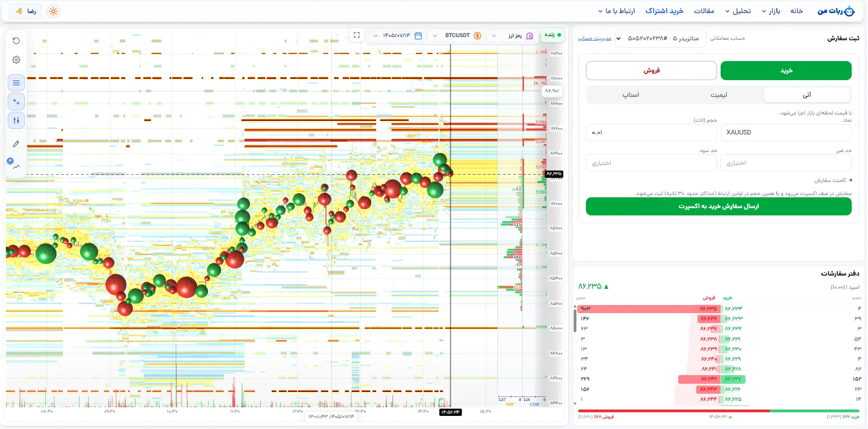The image size is (868, 429).
Task: Switch to آنی market order tab
Action: [x=807, y=95]
